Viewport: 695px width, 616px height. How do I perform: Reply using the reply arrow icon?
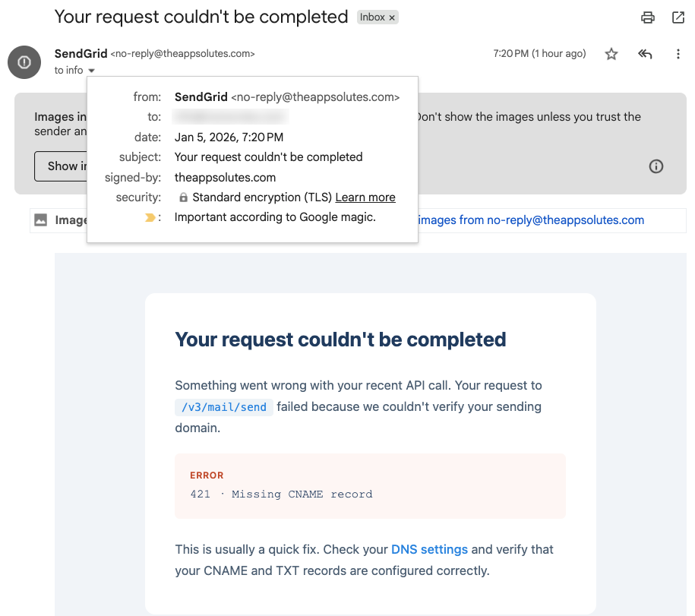(645, 54)
